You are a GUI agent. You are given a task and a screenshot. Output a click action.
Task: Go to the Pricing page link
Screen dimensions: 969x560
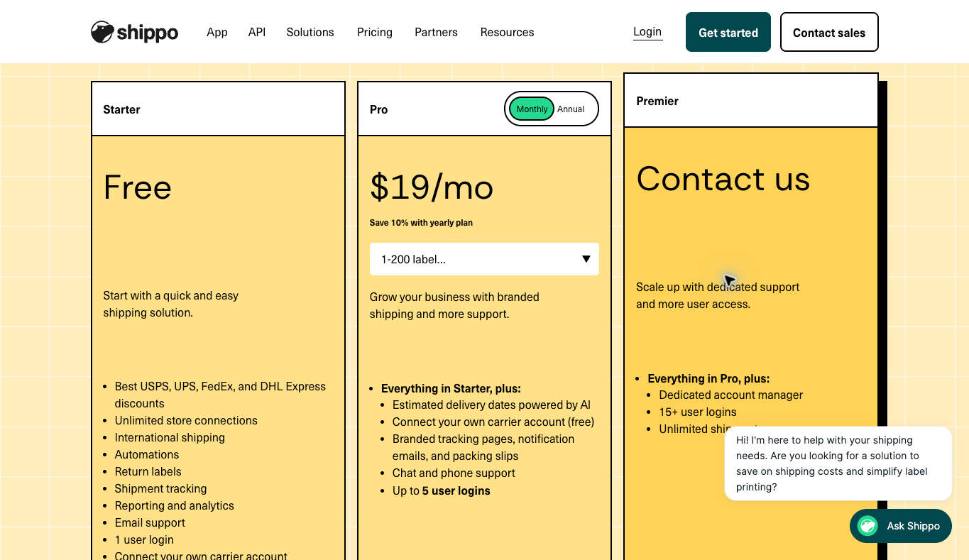[x=375, y=32]
